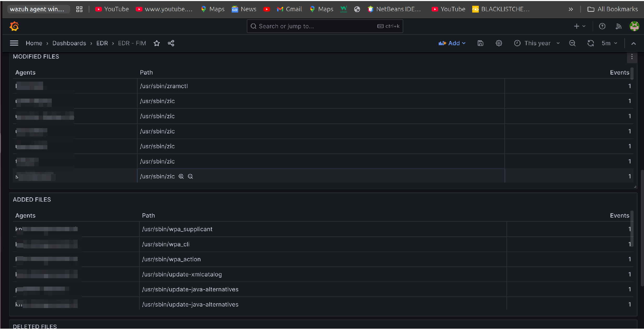The image size is (644, 330).
Task: Open dashboard settings gear
Action: (499, 43)
